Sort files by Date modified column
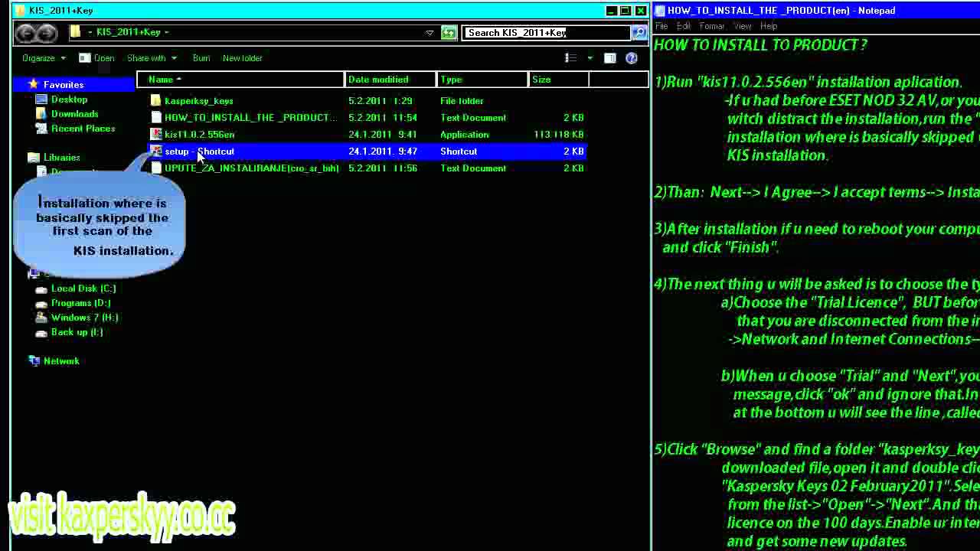Image resolution: width=980 pixels, height=551 pixels. (x=390, y=80)
